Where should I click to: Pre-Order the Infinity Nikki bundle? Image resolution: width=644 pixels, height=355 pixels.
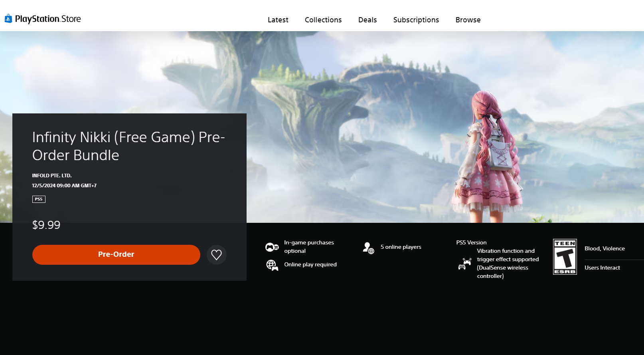click(116, 255)
